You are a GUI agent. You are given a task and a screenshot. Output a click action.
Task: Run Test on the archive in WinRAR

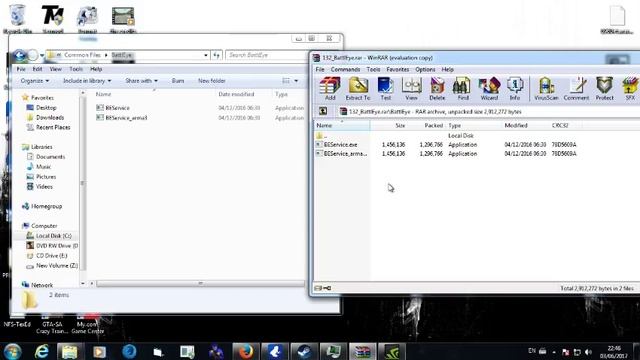pyautogui.click(x=385, y=89)
